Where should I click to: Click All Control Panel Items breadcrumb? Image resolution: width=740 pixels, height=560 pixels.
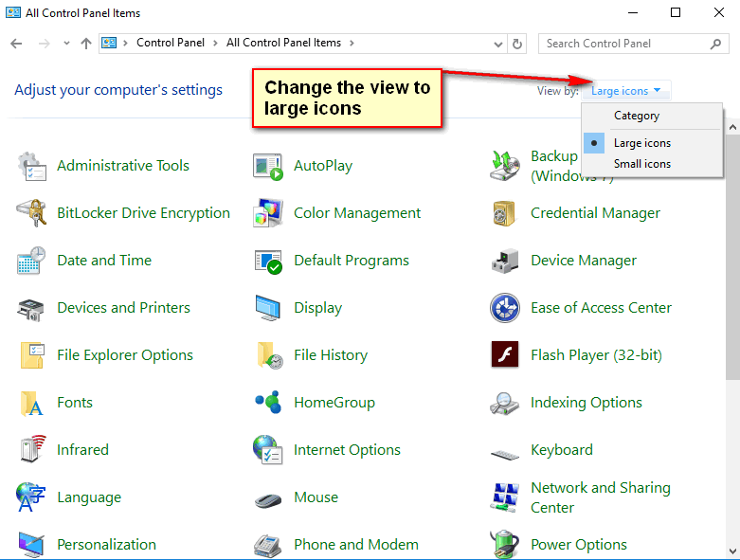[x=283, y=43]
